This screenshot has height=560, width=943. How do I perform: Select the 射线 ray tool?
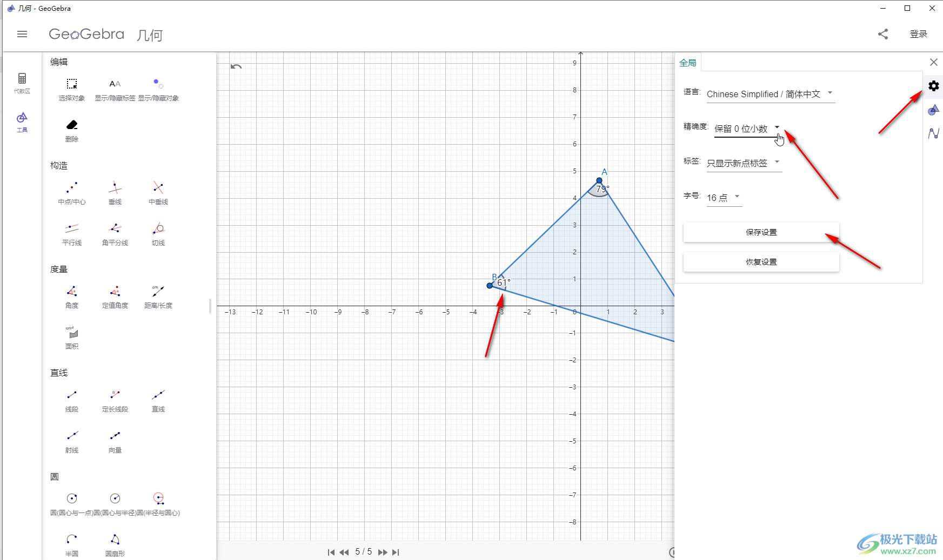coord(72,442)
